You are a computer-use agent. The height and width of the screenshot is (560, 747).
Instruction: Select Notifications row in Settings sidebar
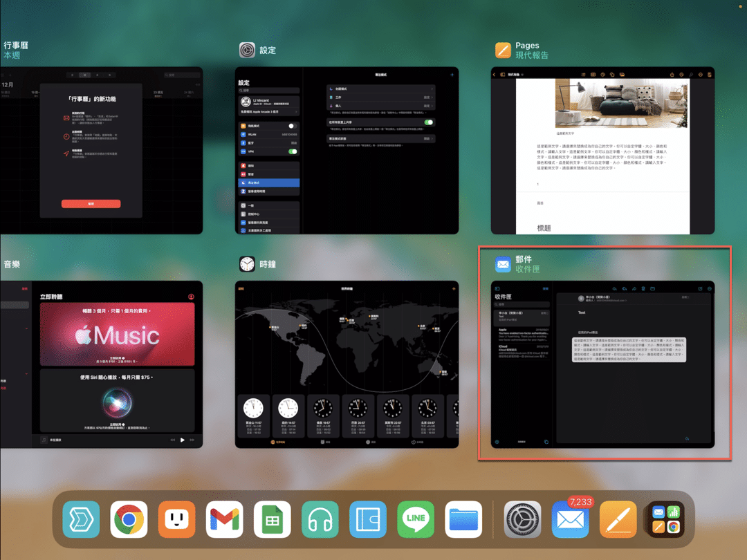tap(268, 166)
